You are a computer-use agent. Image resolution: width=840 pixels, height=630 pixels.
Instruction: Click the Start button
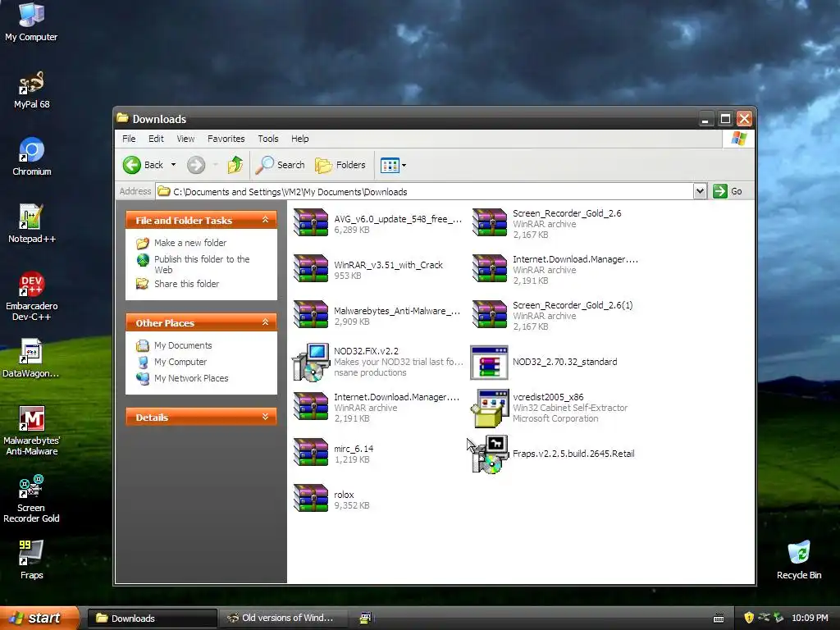[39, 618]
